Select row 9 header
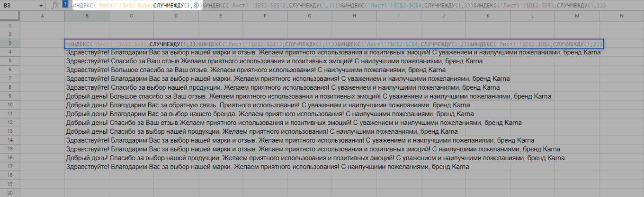This screenshot has width=644, height=197. (10, 96)
